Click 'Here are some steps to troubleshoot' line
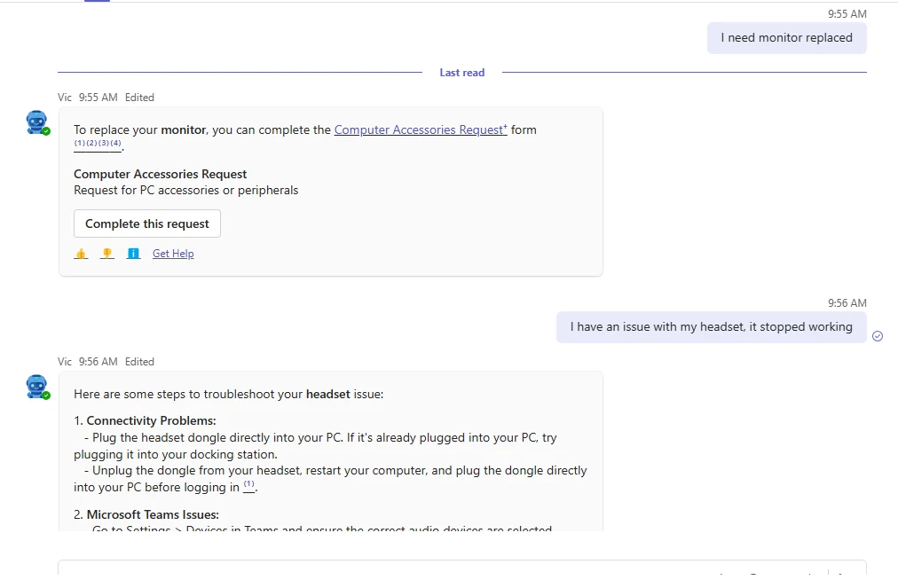The width and height of the screenshot is (898, 588). (229, 395)
